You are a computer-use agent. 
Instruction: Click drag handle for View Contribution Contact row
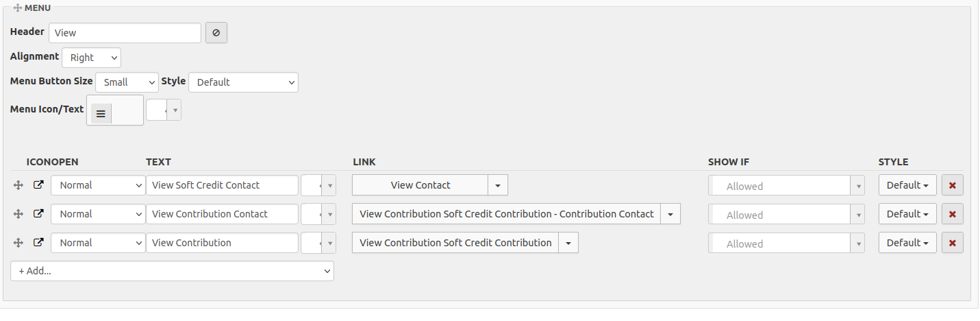(x=18, y=214)
